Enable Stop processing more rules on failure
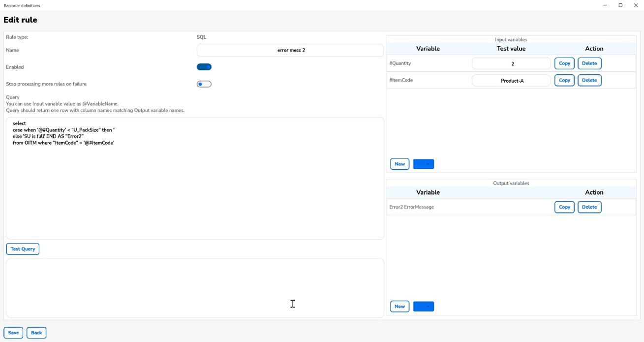 204,84
